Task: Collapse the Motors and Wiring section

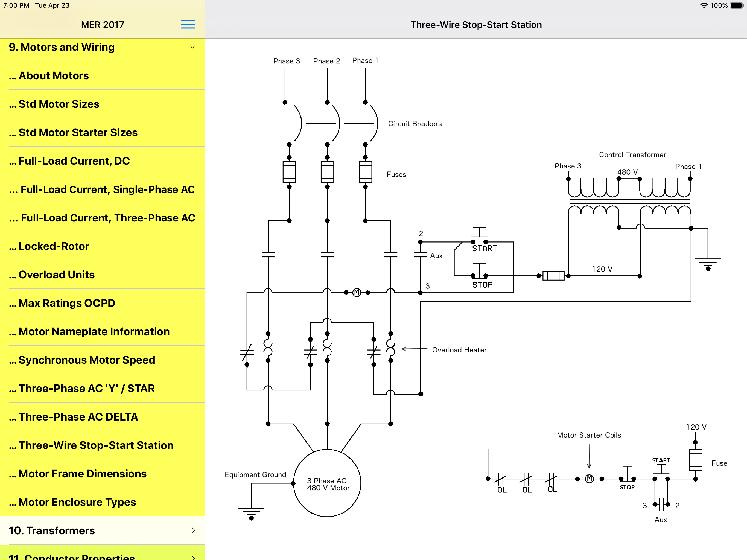Action: pyautogui.click(x=192, y=47)
